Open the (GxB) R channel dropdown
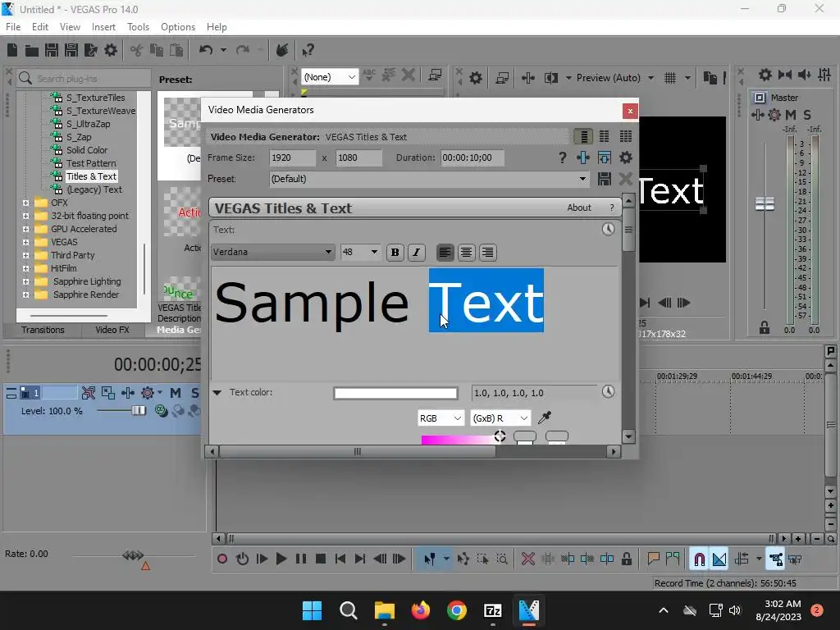This screenshot has width=840, height=630. pos(500,418)
